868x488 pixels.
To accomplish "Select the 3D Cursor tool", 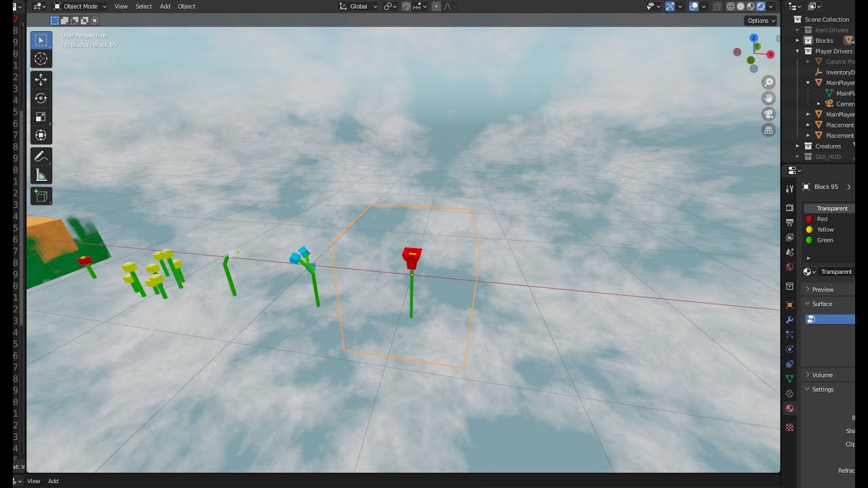I will coord(41,59).
